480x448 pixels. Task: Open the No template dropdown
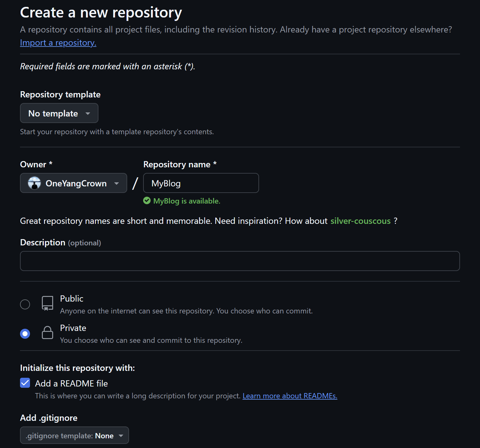(59, 113)
